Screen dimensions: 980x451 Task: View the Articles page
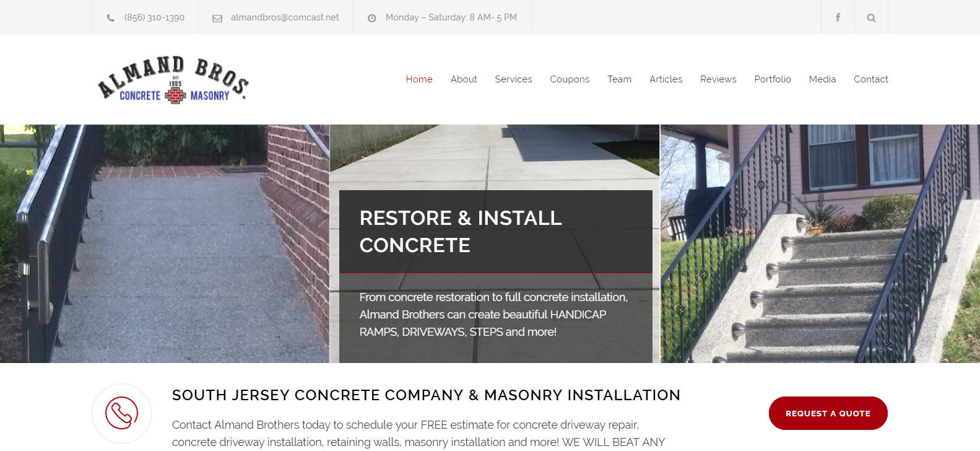(x=666, y=79)
